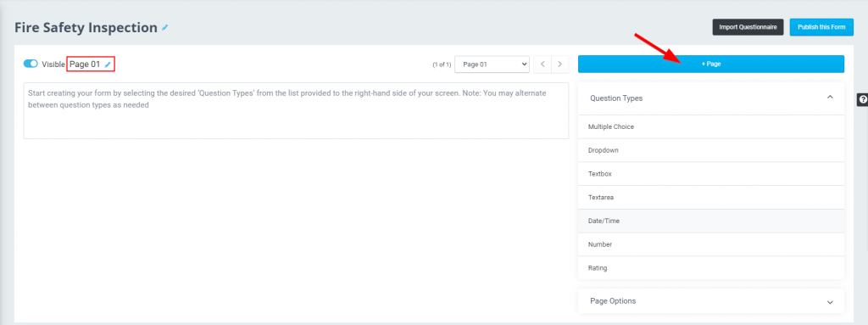Add a Dropdown question type

click(x=711, y=150)
